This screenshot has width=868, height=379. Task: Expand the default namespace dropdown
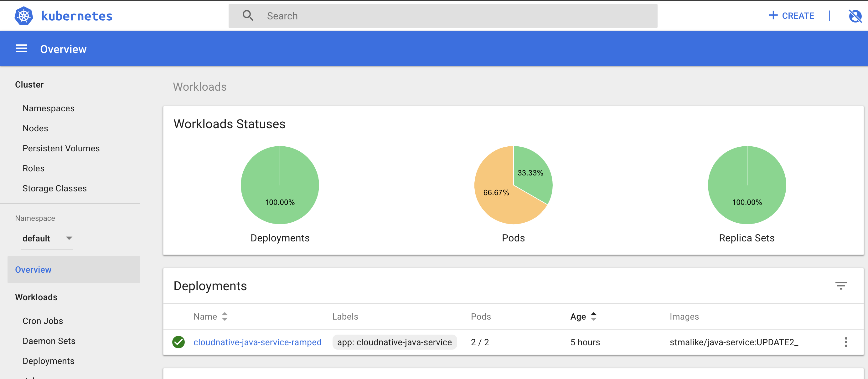coord(69,238)
